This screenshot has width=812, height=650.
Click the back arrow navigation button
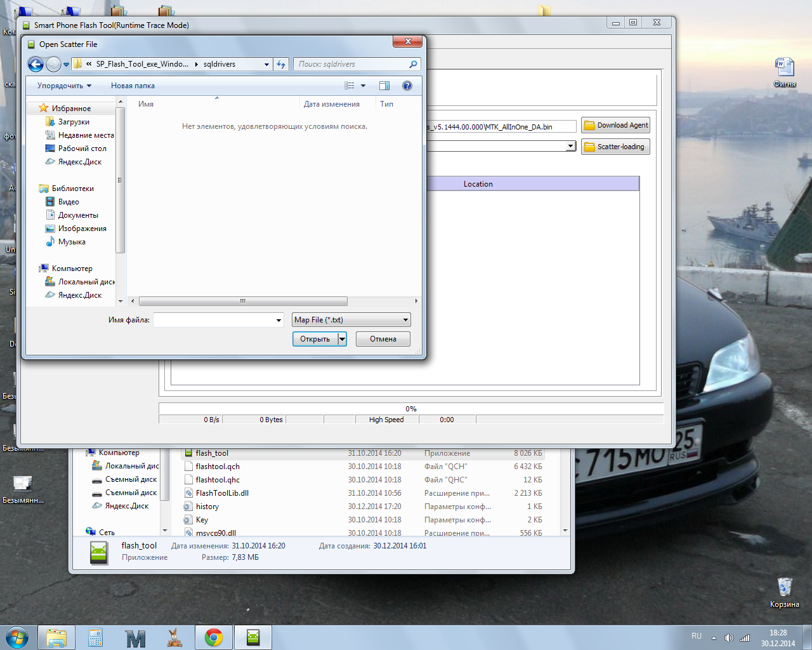point(36,64)
